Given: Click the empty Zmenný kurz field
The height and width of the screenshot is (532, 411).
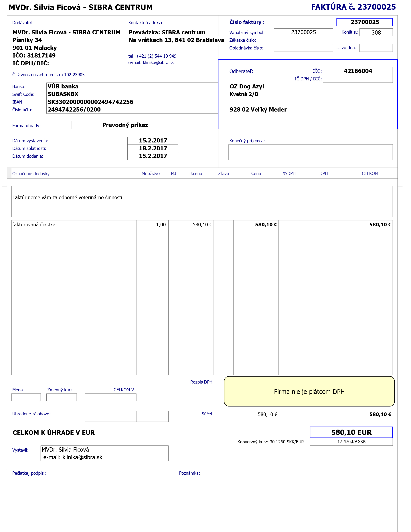Looking at the screenshot, I should [x=61, y=397].
